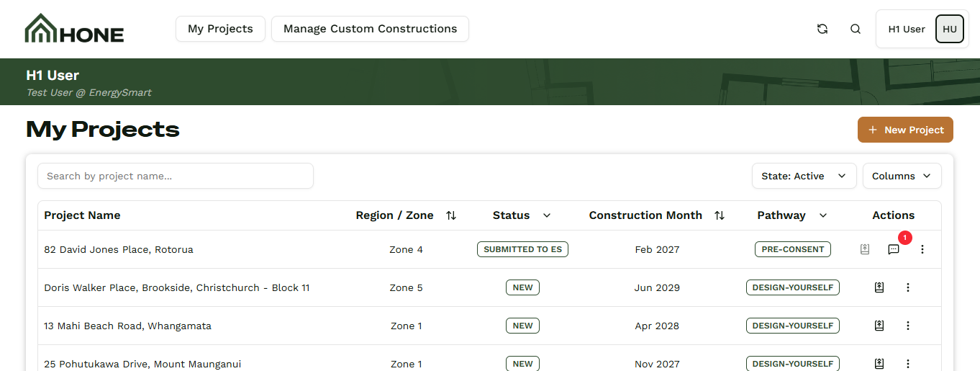980x371 pixels.
Task: Open more options for Doris Walker Place
Action: [908, 287]
